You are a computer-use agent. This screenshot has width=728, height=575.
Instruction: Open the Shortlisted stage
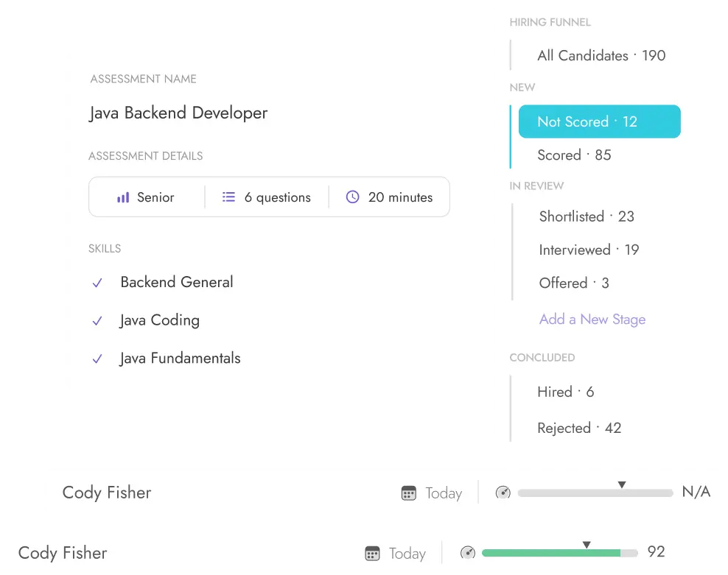click(586, 216)
